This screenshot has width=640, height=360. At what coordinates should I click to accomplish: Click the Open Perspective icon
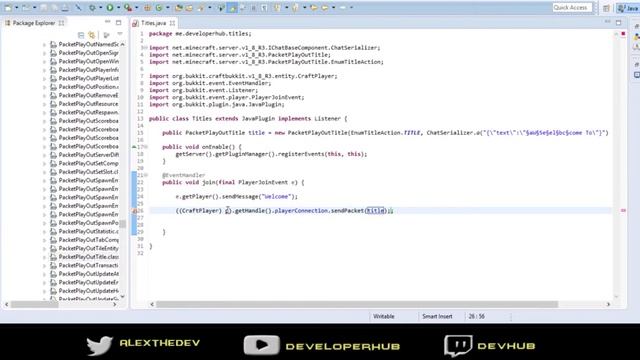(x=607, y=8)
